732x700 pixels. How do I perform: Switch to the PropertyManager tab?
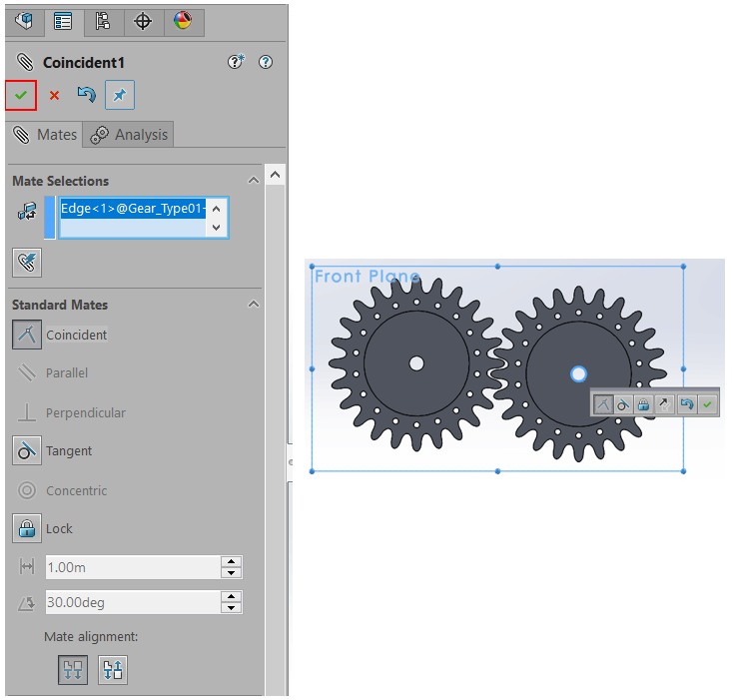64,21
